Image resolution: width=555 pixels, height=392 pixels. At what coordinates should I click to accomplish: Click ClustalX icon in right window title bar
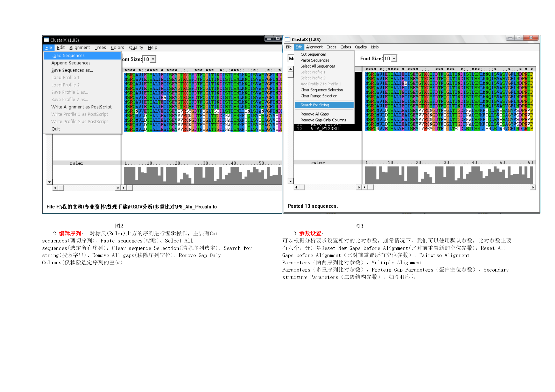pyautogui.click(x=287, y=39)
